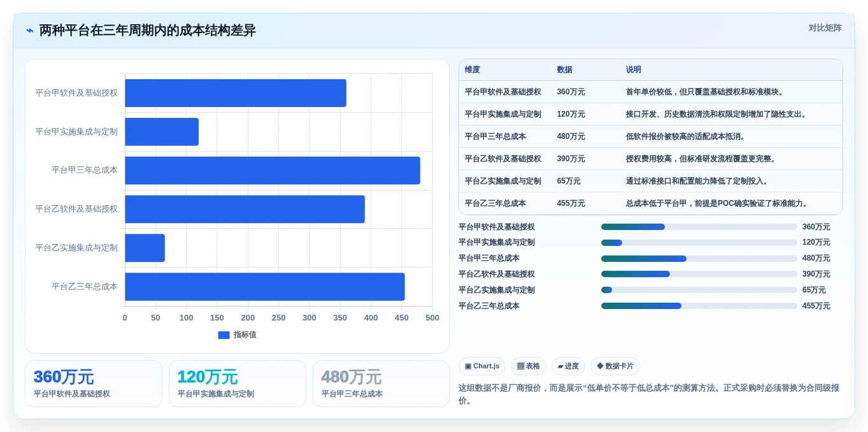The image size is (868, 432).
Task: Click description 授权费用较高，但标准研发流程覆盖更完整
Action: (701, 159)
